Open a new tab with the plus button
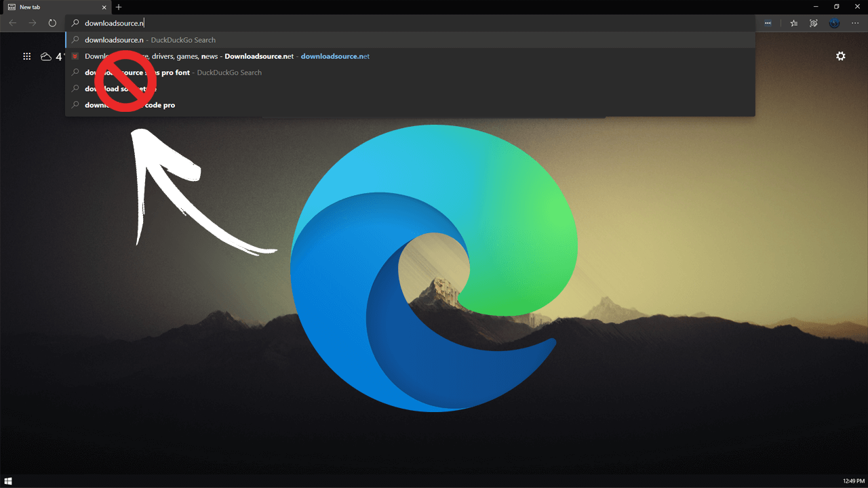Image resolution: width=868 pixels, height=488 pixels. click(x=119, y=7)
